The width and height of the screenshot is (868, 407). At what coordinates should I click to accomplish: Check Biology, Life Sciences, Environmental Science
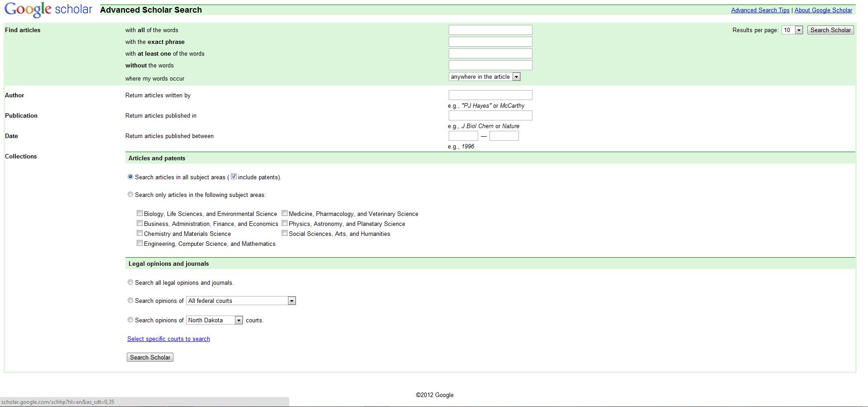tap(139, 213)
